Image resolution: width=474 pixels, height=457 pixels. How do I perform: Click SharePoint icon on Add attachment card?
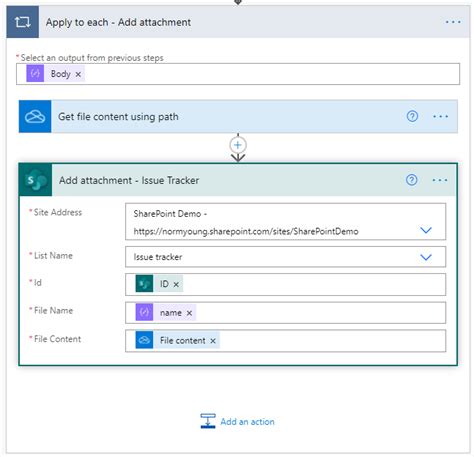click(36, 180)
